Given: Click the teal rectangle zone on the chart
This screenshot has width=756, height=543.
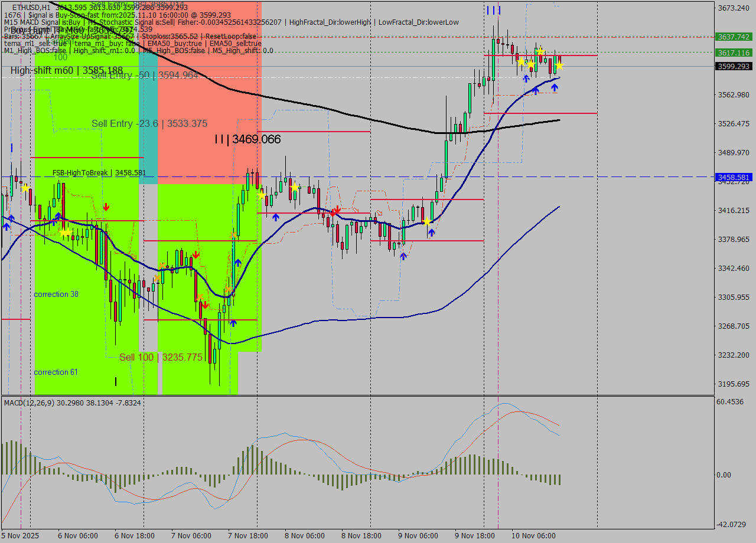Looking at the screenshot, I should click(148, 118).
